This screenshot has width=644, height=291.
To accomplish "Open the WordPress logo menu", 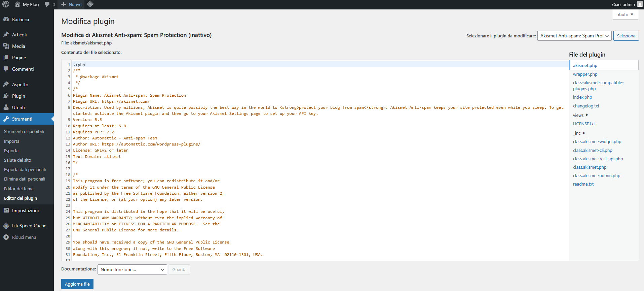I will [6, 4].
